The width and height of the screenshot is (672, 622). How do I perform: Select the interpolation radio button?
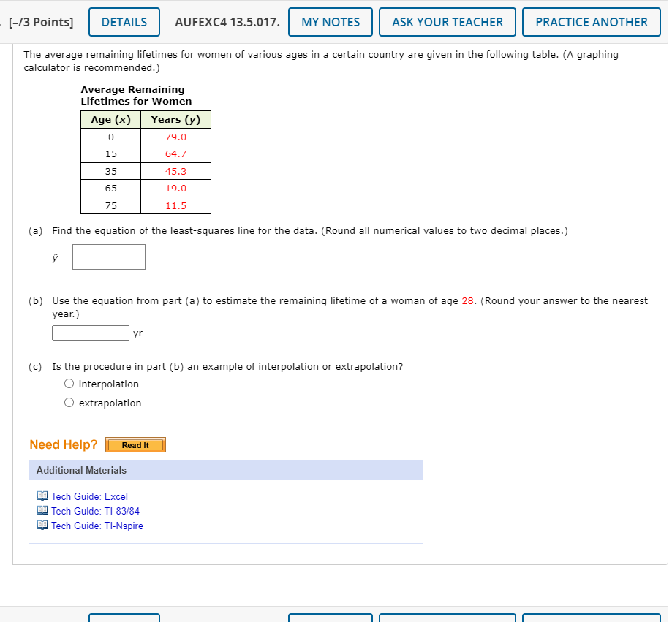[x=69, y=383]
